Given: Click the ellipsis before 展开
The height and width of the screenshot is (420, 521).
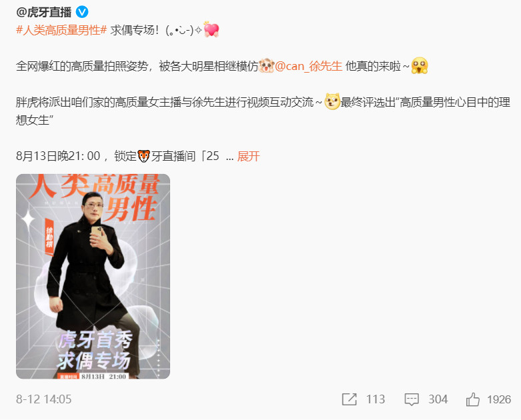Looking at the screenshot, I should 229,157.
